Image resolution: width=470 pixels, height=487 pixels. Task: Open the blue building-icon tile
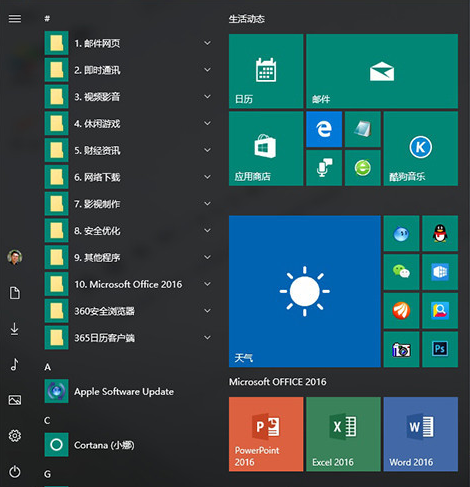[x=440, y=272]
